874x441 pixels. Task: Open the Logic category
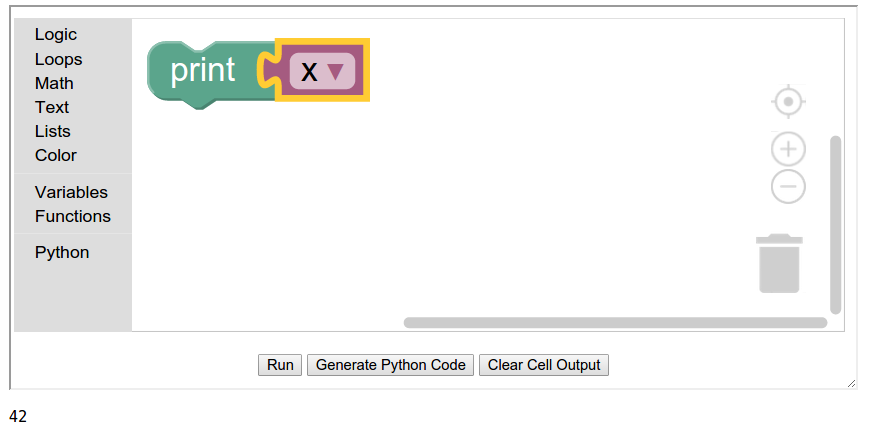[56, 35]
